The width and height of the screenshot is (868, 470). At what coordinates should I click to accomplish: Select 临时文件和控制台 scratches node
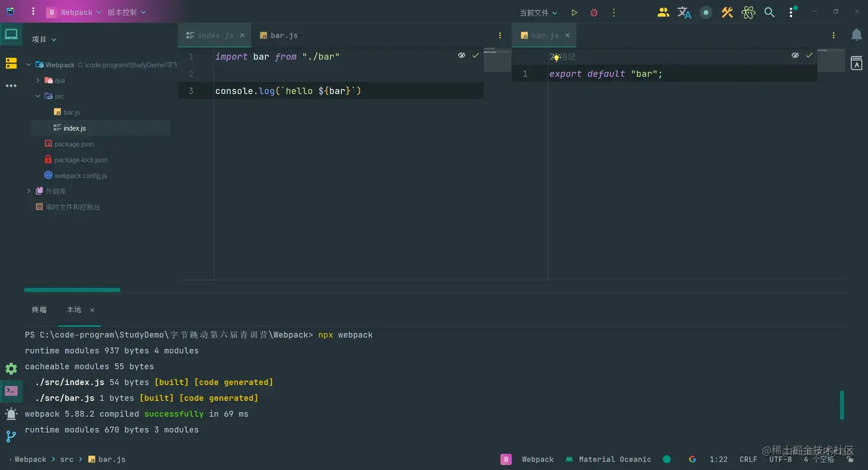pyautogui.click(x=68, y=207)
